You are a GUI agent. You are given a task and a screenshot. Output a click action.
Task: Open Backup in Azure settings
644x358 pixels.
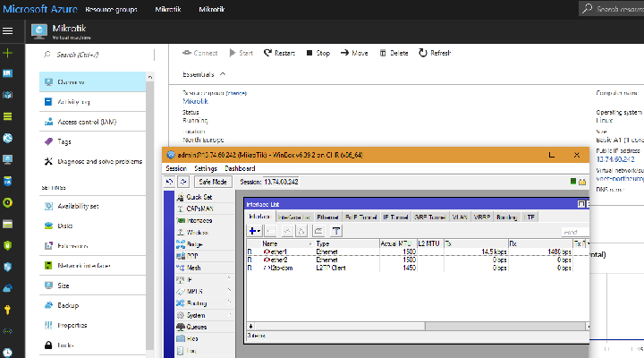[92, 305]
